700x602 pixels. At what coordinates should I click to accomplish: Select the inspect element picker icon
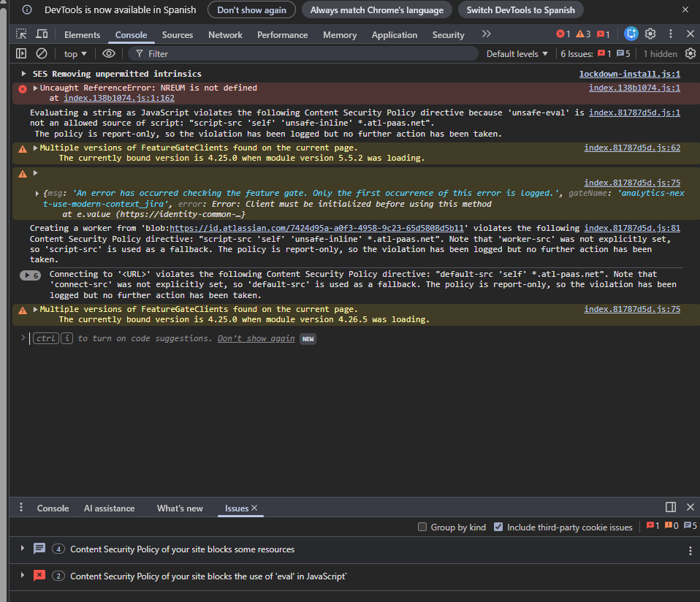click(x=21, y=34)
